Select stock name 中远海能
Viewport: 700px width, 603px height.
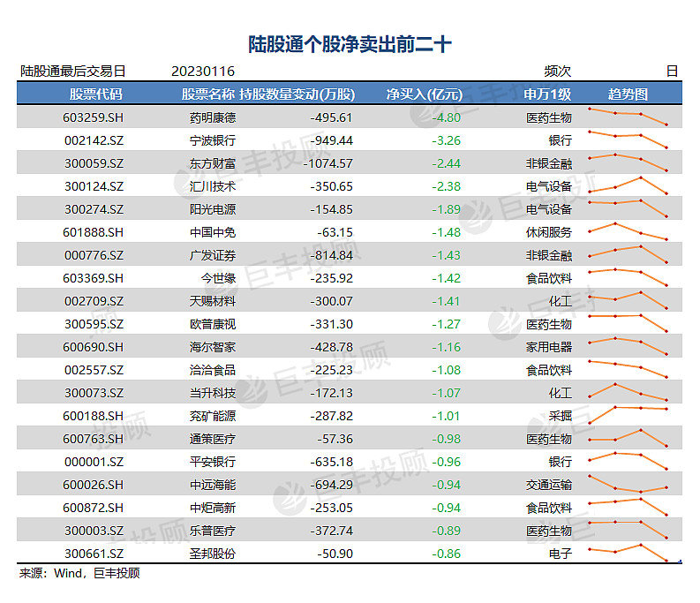tap(213, 485)
